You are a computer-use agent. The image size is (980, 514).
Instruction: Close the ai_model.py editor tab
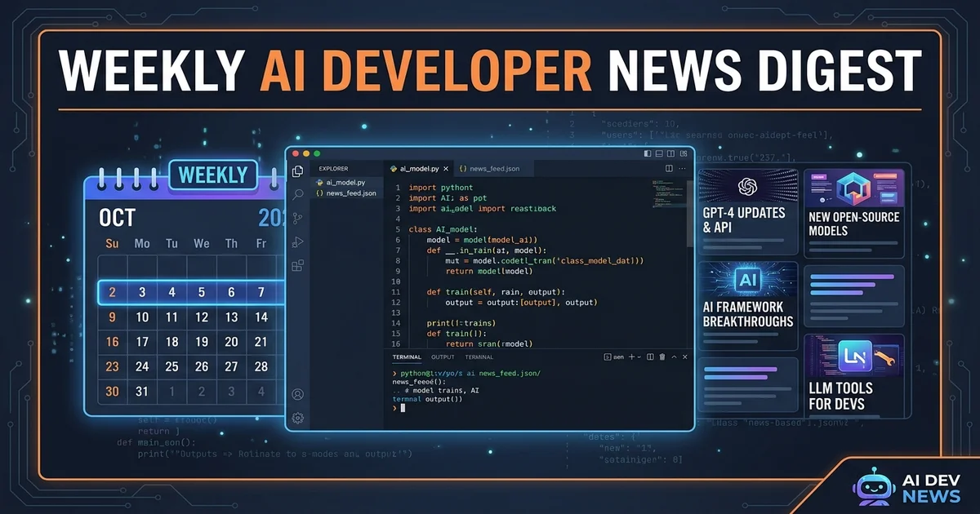click(x=446, y=169)
